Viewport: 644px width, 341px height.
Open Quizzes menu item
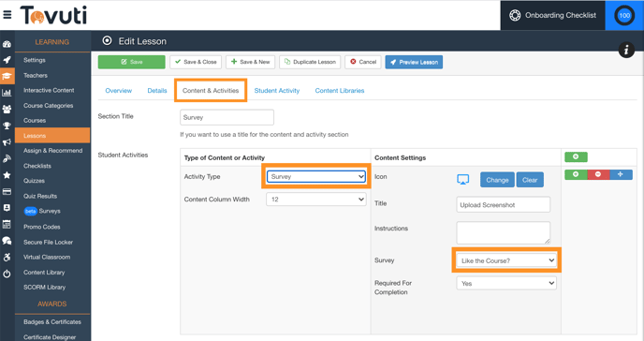[34, 181]
